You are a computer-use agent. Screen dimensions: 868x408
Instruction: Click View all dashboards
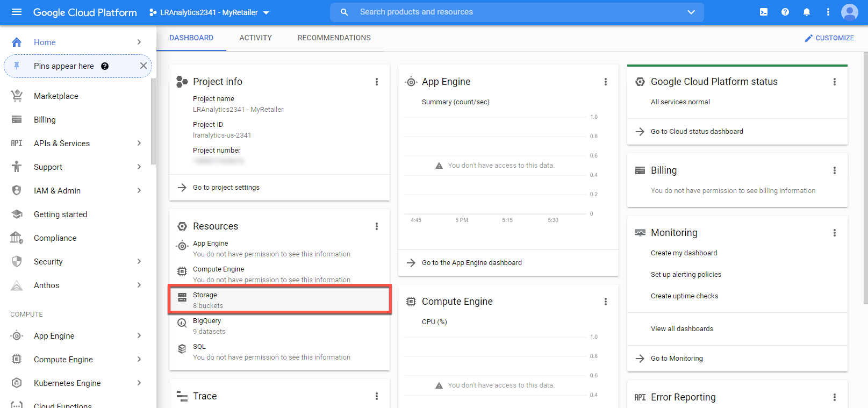point(682,329)
